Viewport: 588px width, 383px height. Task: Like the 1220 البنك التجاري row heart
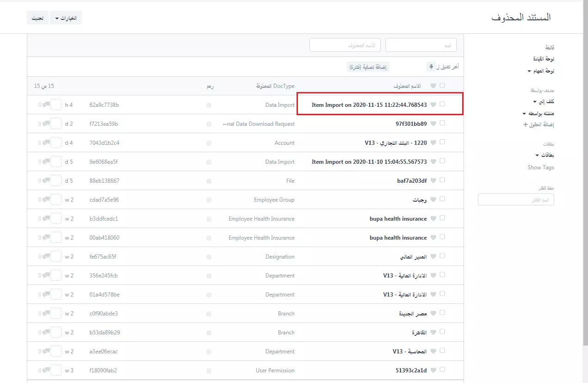pos(433,143)
